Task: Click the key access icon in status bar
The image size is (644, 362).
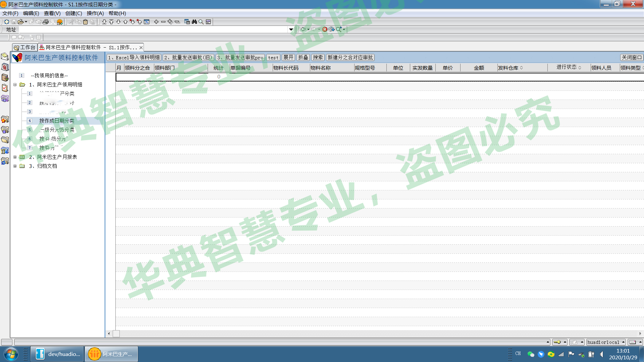Action: (x=557, y=342)
